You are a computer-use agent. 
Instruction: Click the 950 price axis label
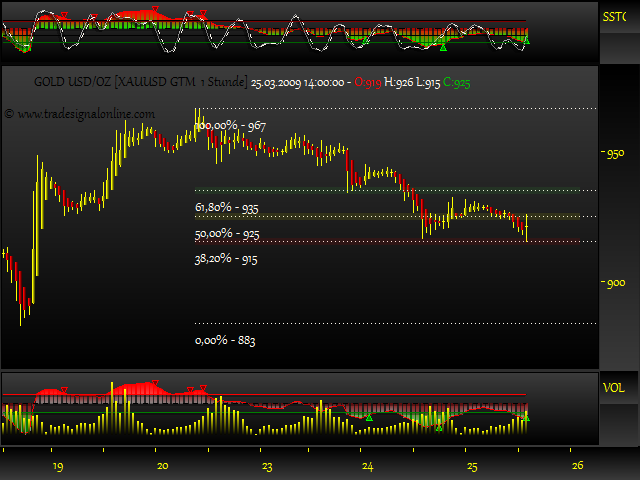616,154
